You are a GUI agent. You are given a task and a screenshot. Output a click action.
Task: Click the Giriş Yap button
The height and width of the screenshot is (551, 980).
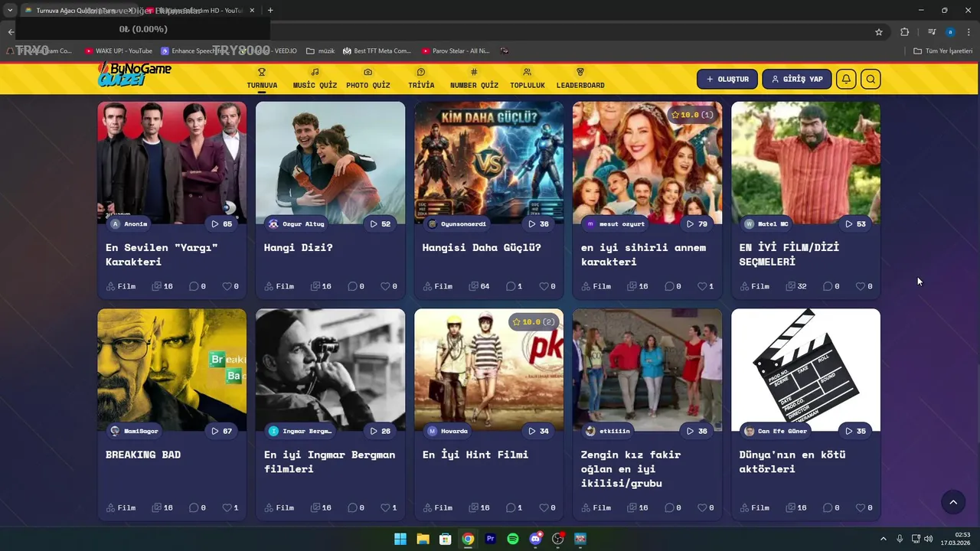tap(796, 79)
